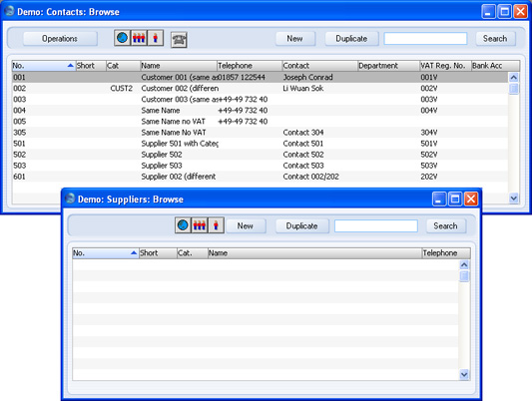532x401 pixels.
Task: Click scroll up arrow in Contacts list
Action: 514,77
